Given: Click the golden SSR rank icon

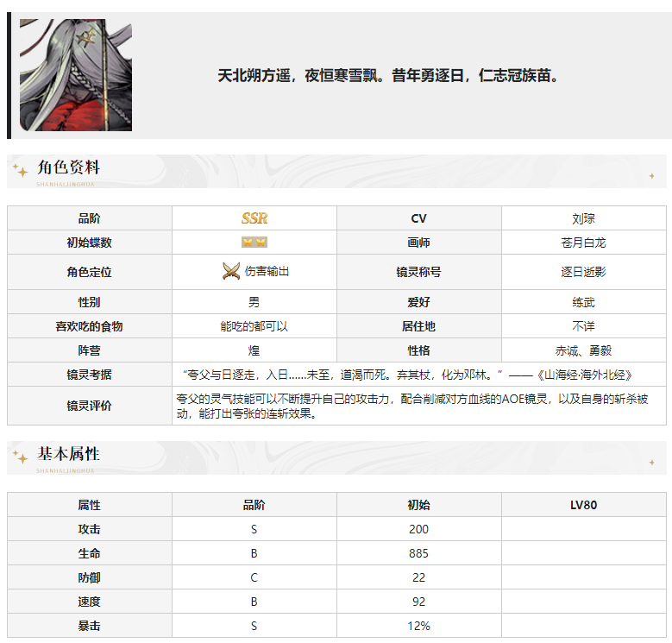Looking at the screenshot, I should [254, 218].
